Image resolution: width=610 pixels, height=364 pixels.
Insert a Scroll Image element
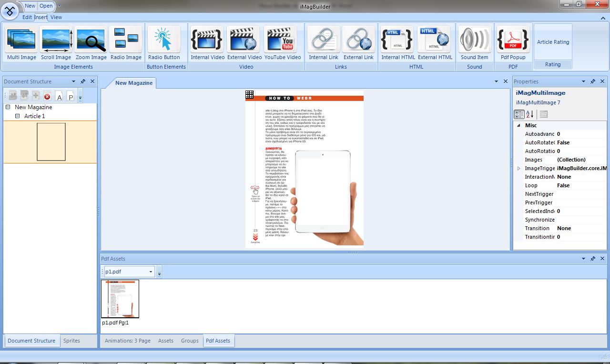[56, 43]
